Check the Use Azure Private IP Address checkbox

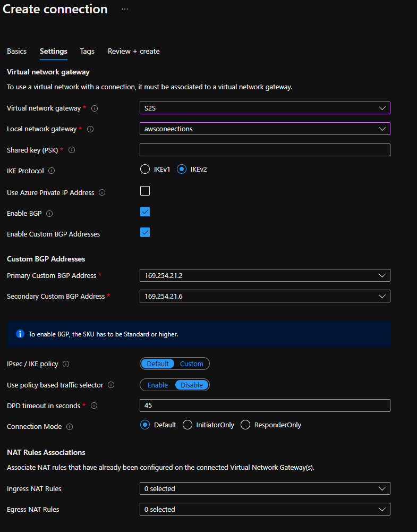pyautogui.click(x=144, y=190)
